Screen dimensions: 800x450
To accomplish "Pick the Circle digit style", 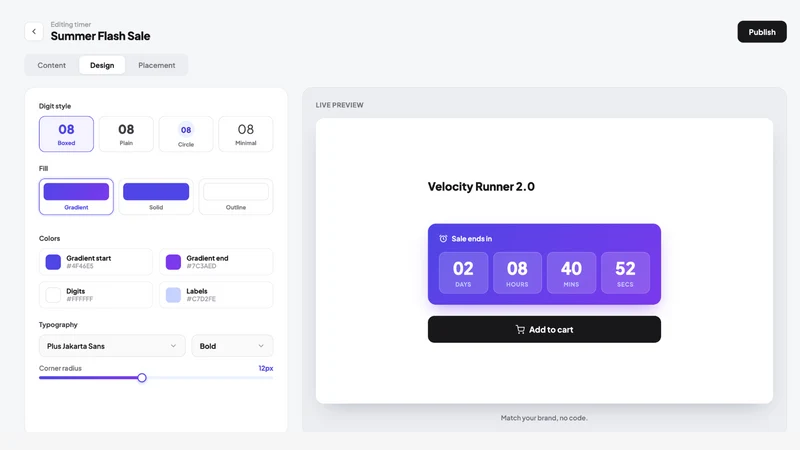I will click(186, 134).
